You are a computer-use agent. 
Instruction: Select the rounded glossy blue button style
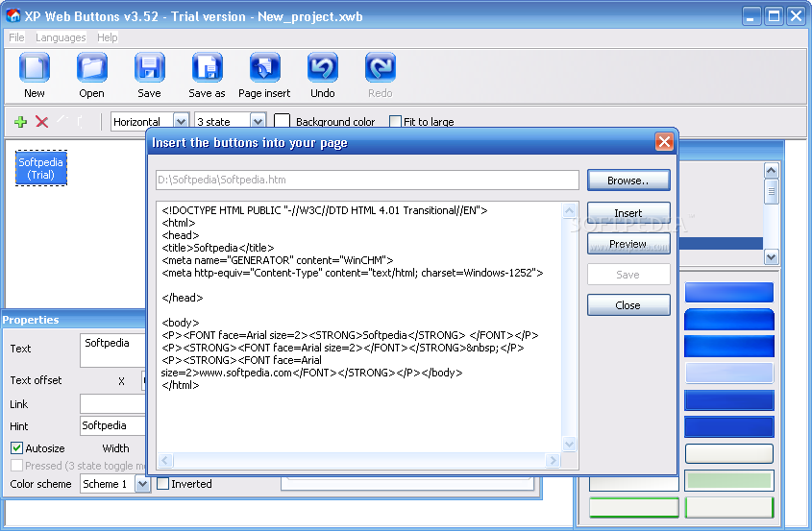[x=729, y=320]
